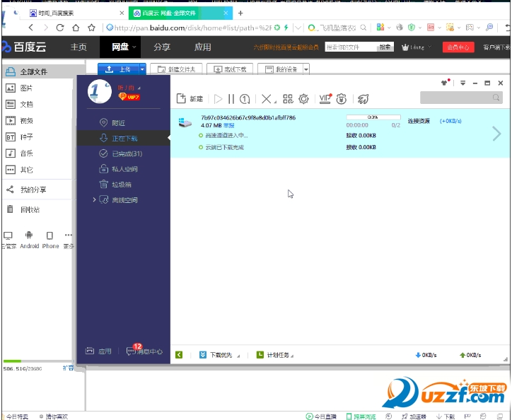The width and height of the screenshot is (512, 420).
Task: Click the Thunder search field
Action: click(x=461, y=98)
